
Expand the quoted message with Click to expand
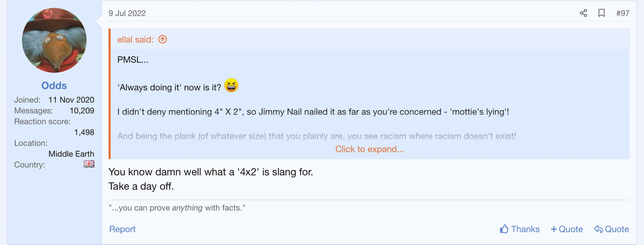[x=369, y=149]
